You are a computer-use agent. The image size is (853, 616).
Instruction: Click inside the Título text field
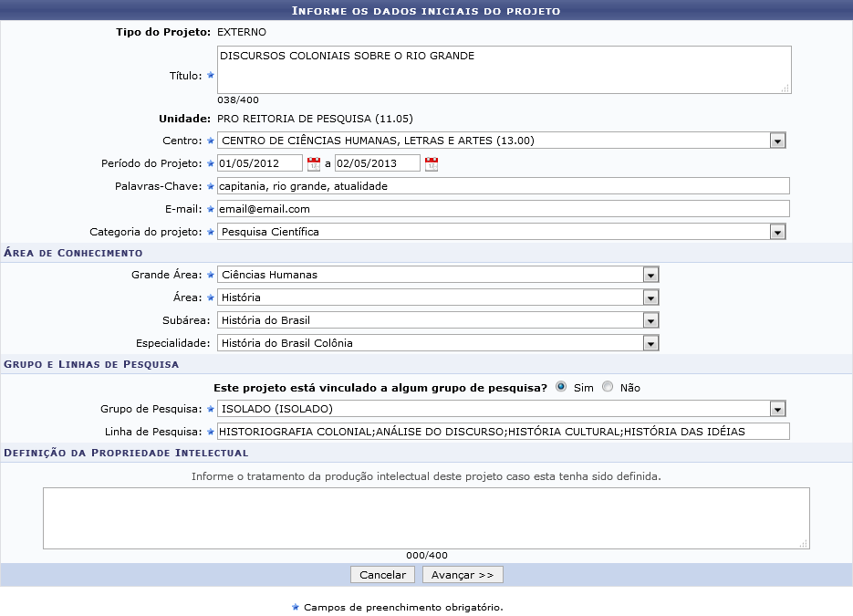click(x=502, y=68)
